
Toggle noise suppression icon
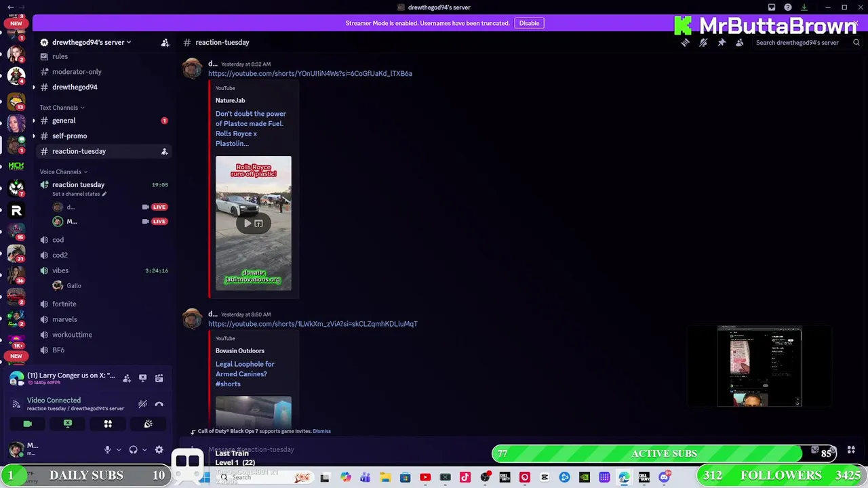click(x=142, y=404)
